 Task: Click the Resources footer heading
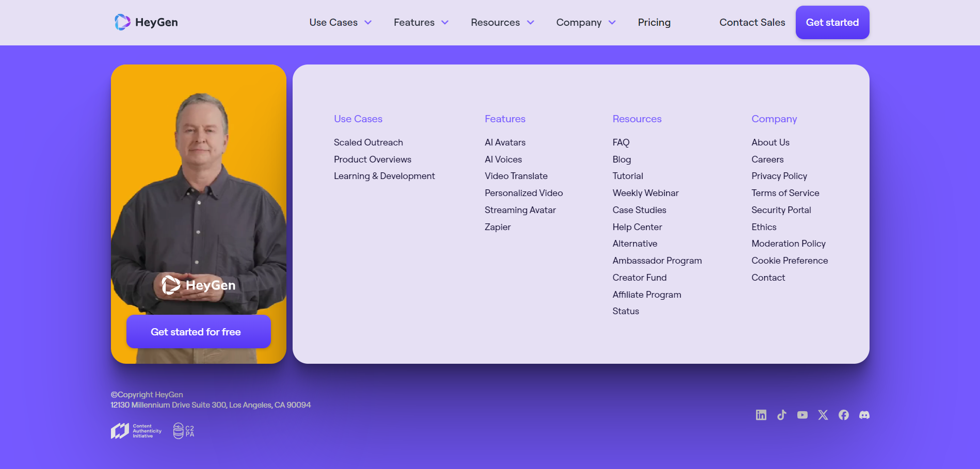click(637, 119)
